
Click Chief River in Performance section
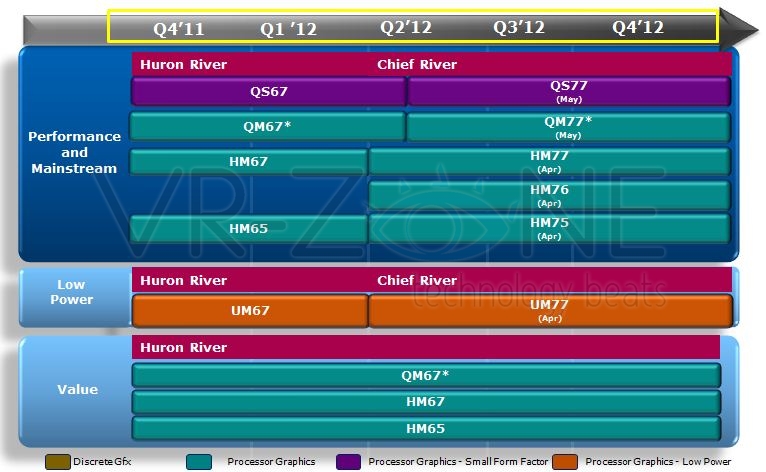click(x=417, y=64)
